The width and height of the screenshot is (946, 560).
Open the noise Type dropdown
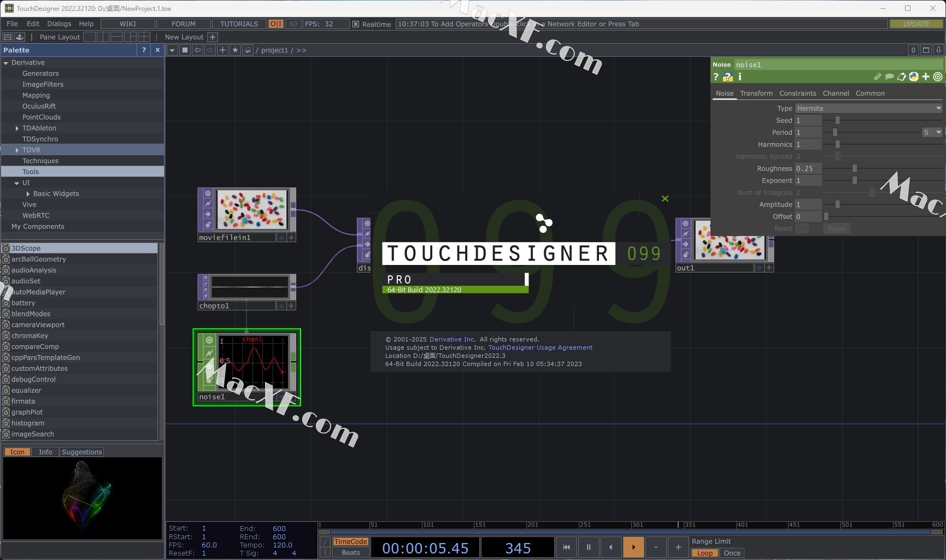coord(869,108)
